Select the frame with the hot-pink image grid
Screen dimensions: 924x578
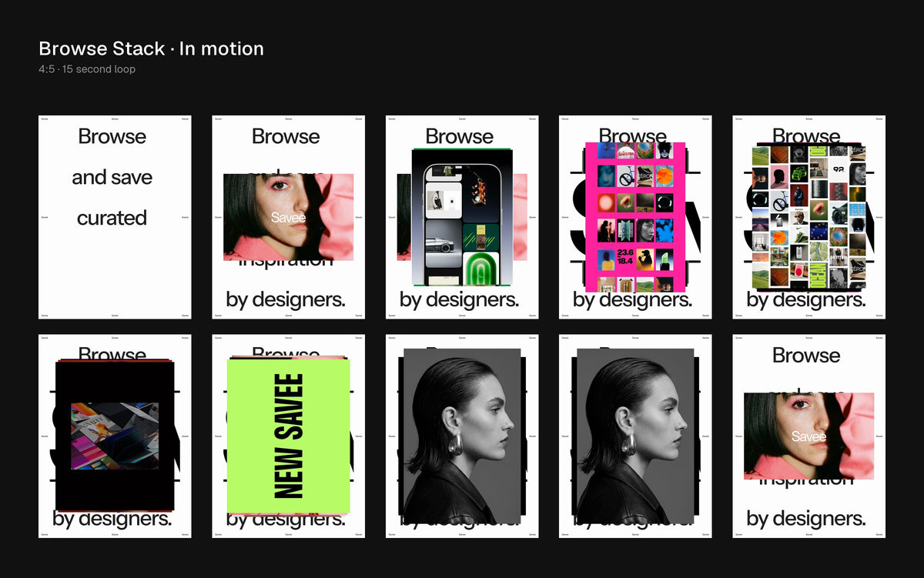(635, 217)
